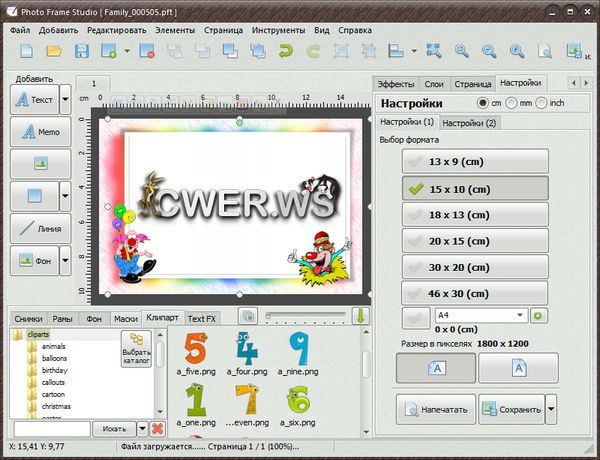Click landscape orientation page icon button
The width and height of the screenshot is (600, 460).
pos(436,368)
